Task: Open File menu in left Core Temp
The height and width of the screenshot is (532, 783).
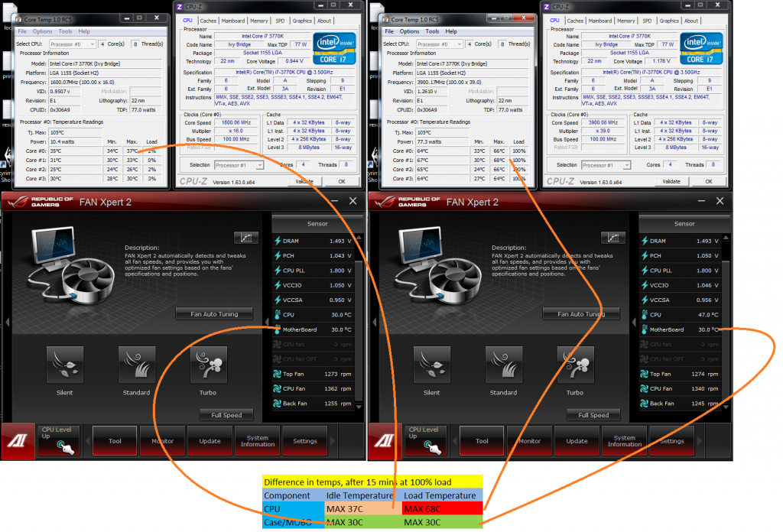Action: click(x=22, y=31)
